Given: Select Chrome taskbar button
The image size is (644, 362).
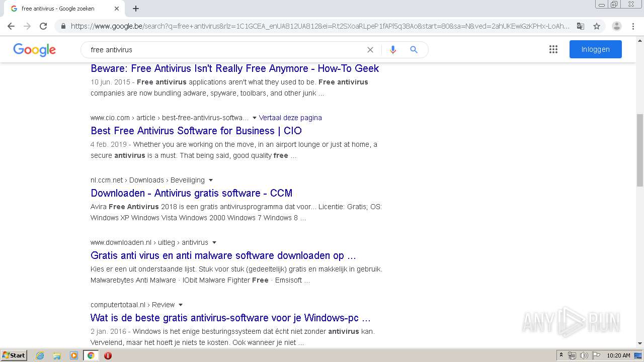Looking at the screenshot, I should [91, 355].
